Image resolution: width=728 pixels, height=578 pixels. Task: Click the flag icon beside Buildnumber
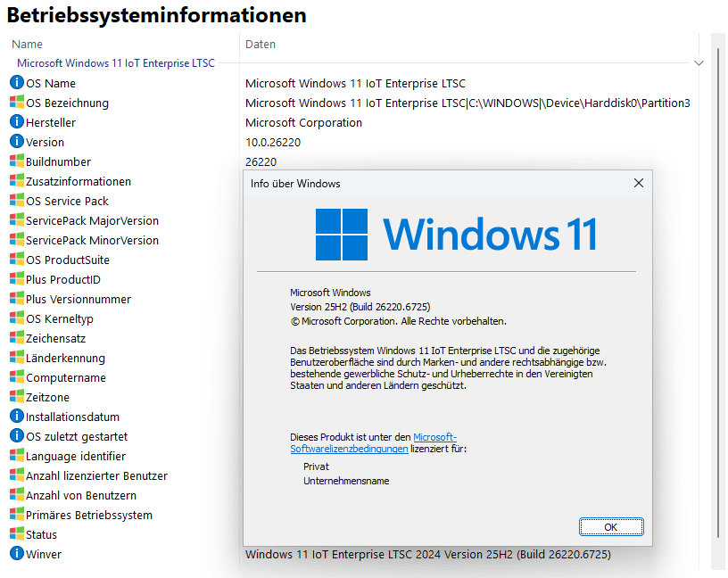point(17,161)
